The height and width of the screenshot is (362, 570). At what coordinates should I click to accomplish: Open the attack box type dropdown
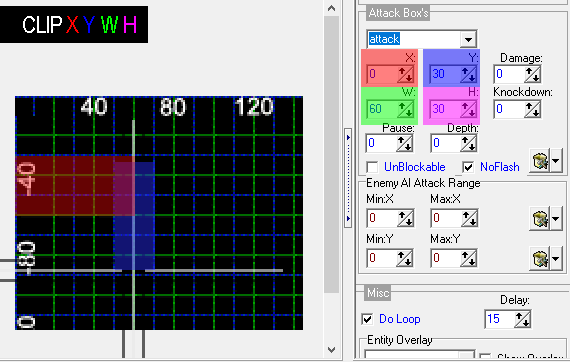click(x=468, y=39)
